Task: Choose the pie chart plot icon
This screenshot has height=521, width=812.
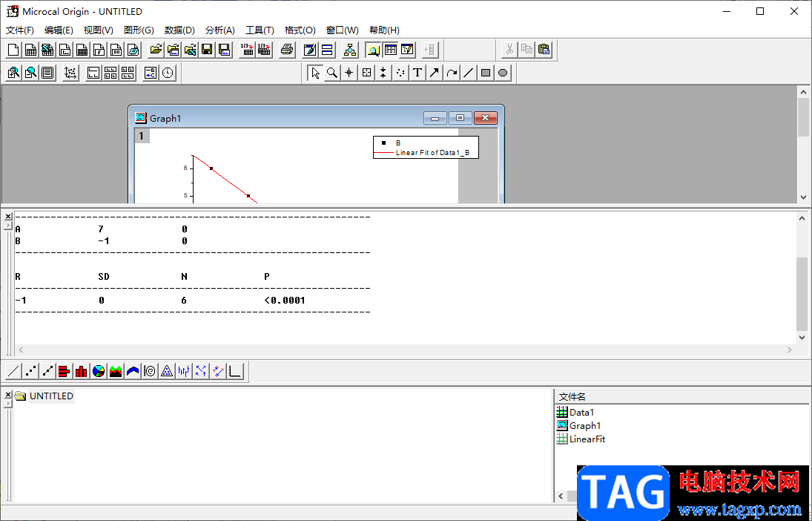Action: click(x=99, y=371)
